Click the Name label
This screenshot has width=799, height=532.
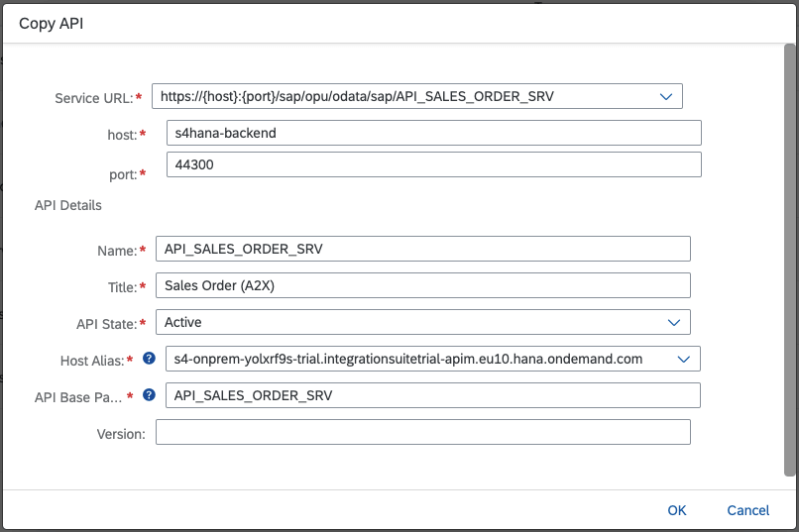(117, 251)
